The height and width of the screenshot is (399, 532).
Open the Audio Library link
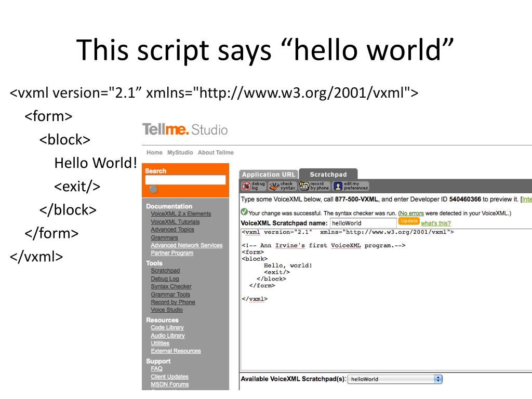168,336
